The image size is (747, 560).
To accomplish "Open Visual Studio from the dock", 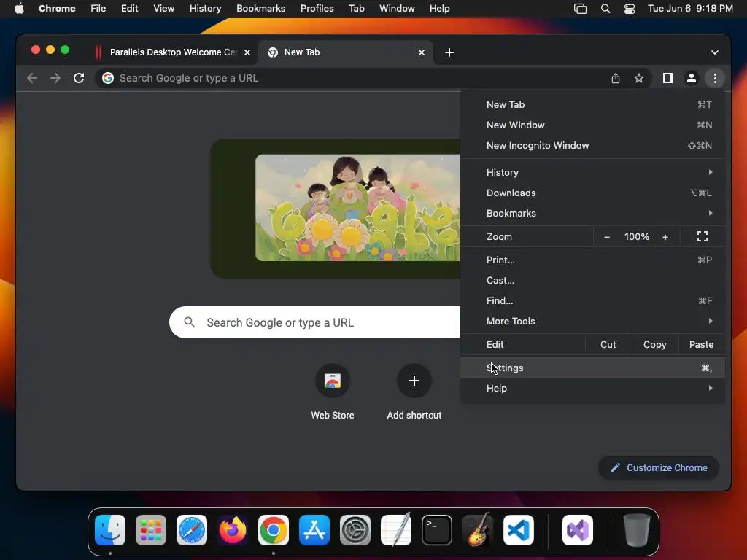I will coord(578,530).
